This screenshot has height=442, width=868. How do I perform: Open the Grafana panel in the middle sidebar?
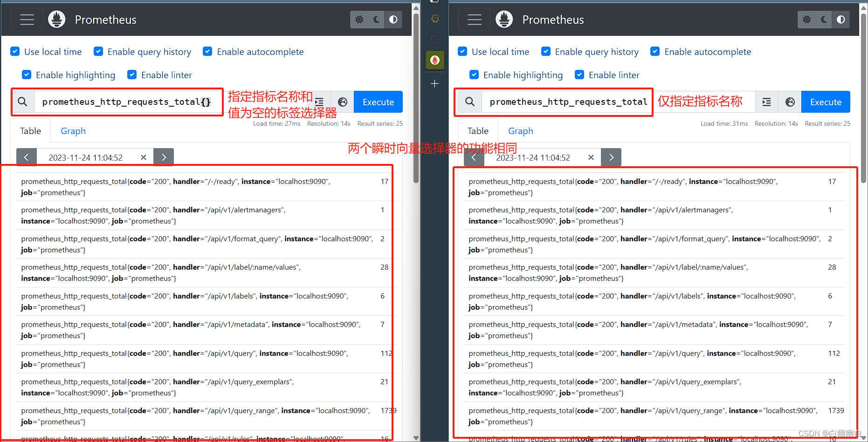click(x=435, y=19)
